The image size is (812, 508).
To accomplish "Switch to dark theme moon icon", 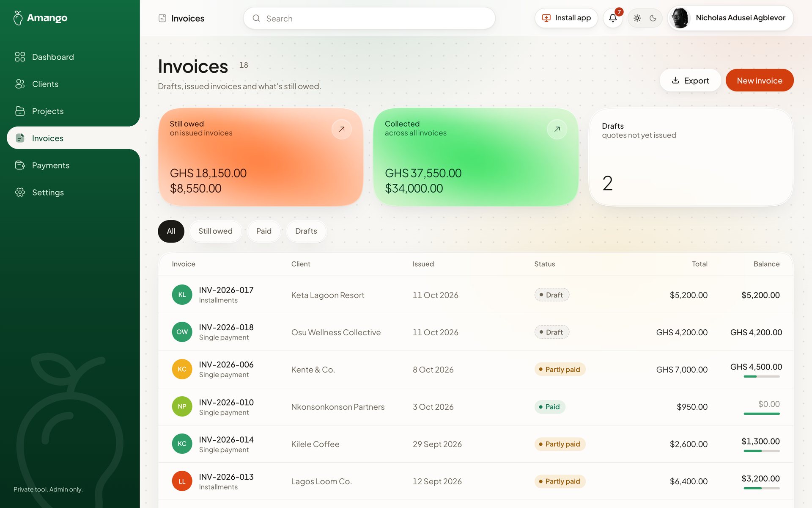I will (653, 18).
